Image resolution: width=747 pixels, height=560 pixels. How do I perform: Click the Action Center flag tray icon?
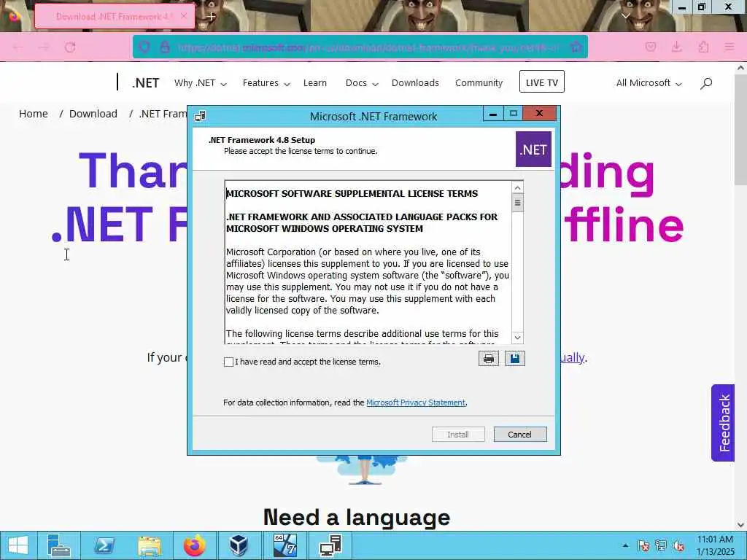[x=643, y=545]
